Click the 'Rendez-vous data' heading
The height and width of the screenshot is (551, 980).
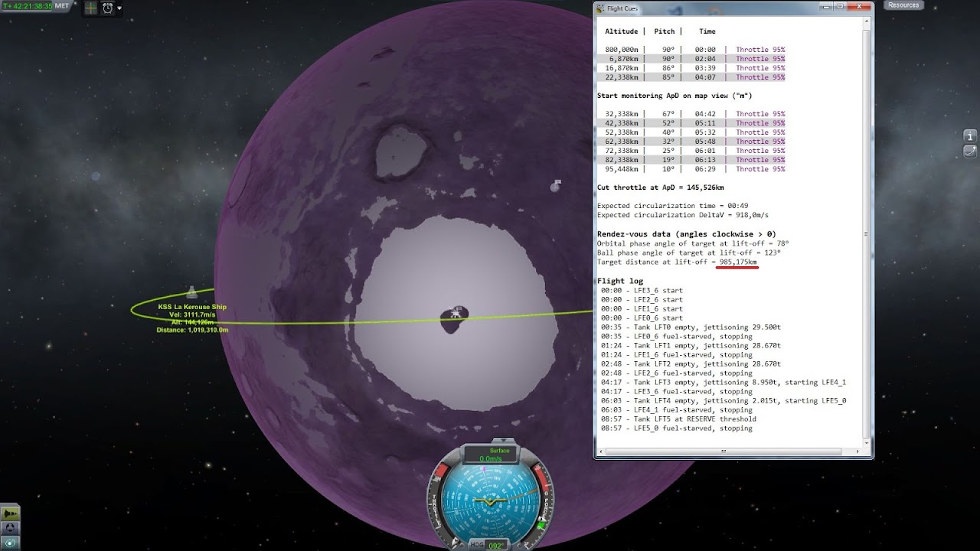coord(687,234)
